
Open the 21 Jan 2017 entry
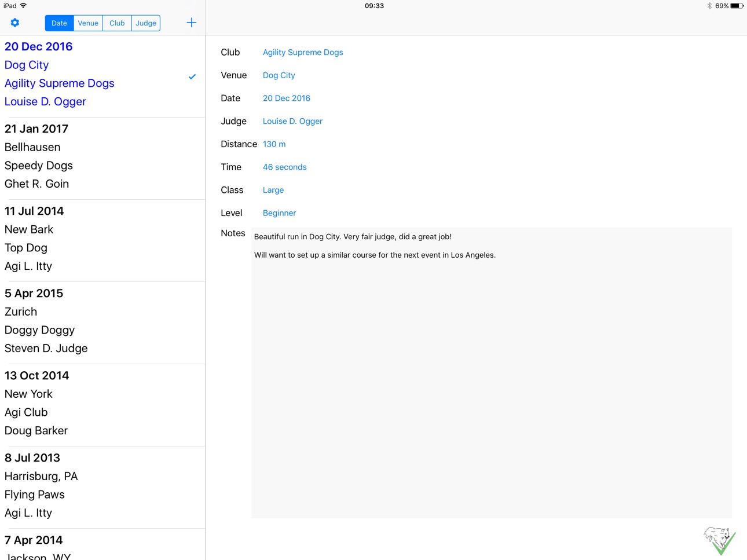36,129
